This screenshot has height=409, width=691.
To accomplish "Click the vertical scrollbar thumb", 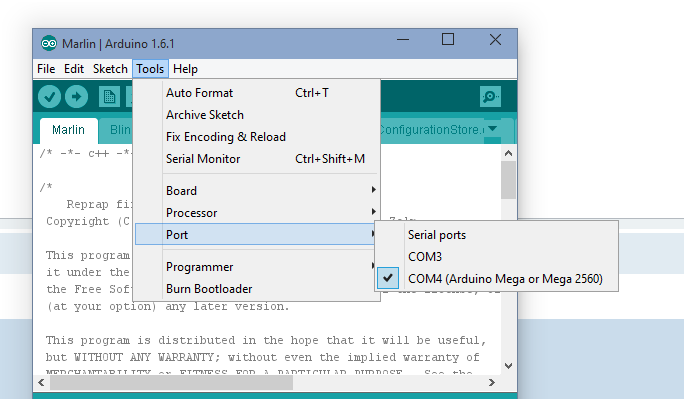I will (x=508, y=180).
